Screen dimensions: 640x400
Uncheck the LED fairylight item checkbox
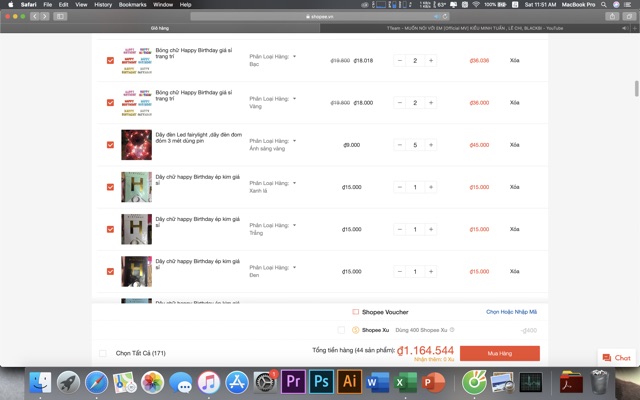pos(110,145)
